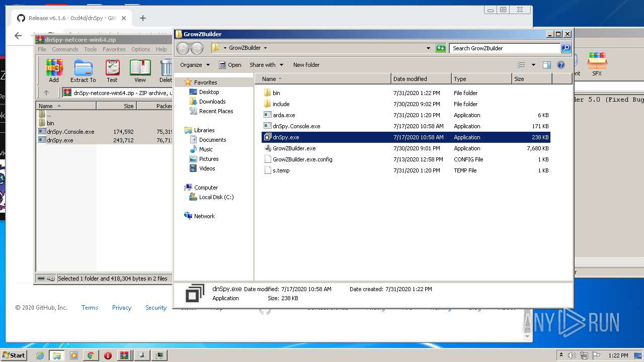This screenshot has width=644, height=362.
Task: Click the browser back arrow in Chrome
Action: (x=18, y=36)
